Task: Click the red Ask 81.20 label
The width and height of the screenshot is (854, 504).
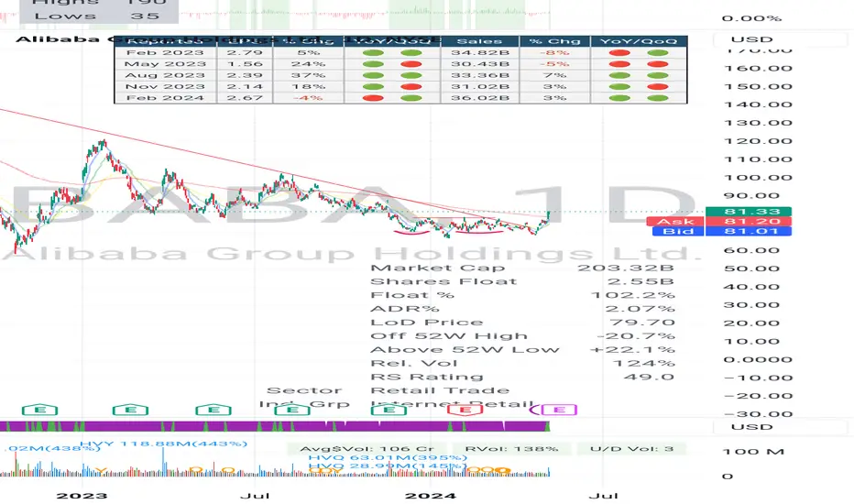Action: (719, 221)
